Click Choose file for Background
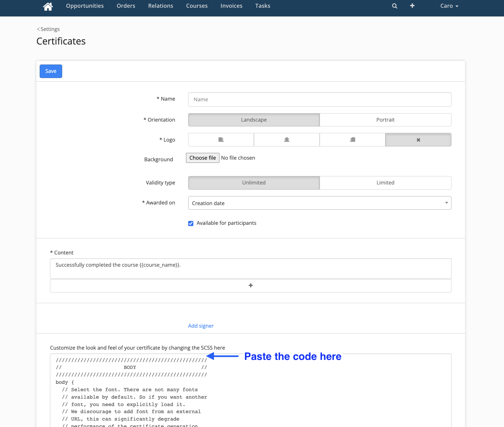Image resolution: width=504 pixels, height=427 pixels. tap(203, 158)
